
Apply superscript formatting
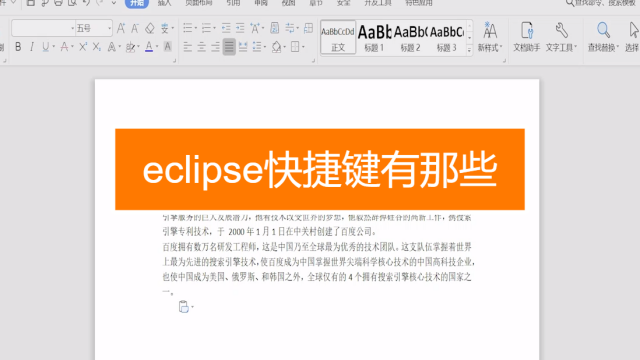tap(83, 47)
